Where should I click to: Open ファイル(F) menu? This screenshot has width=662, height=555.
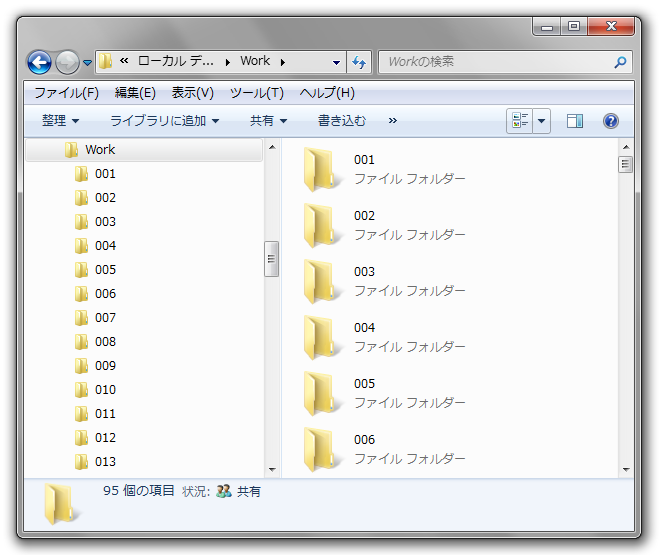tap(66, 93)
